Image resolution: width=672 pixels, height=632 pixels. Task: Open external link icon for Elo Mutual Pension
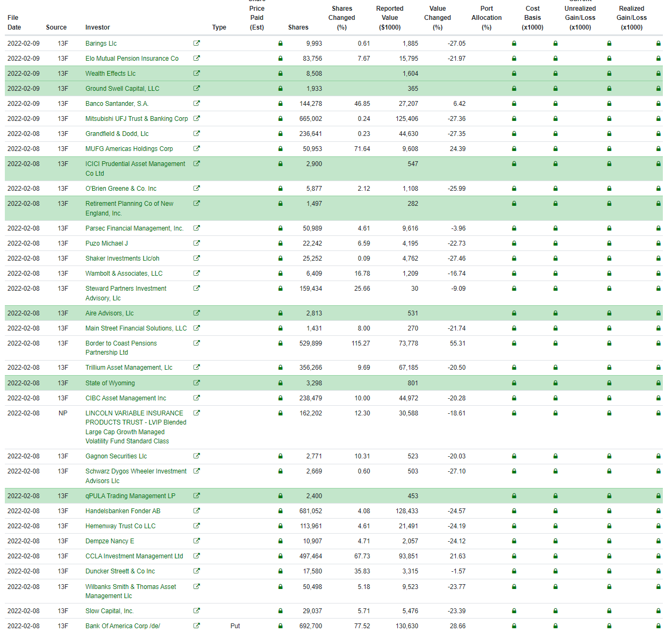pos(197,58)
